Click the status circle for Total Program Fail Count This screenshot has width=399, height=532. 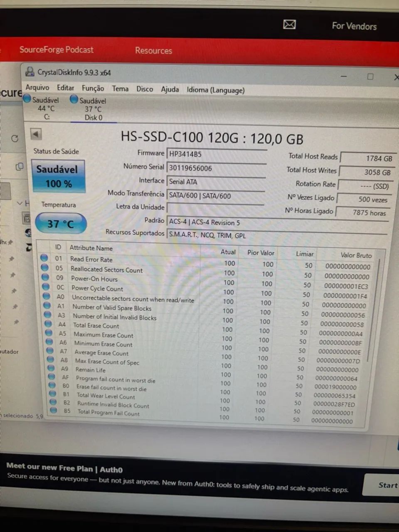coord(54,410)
